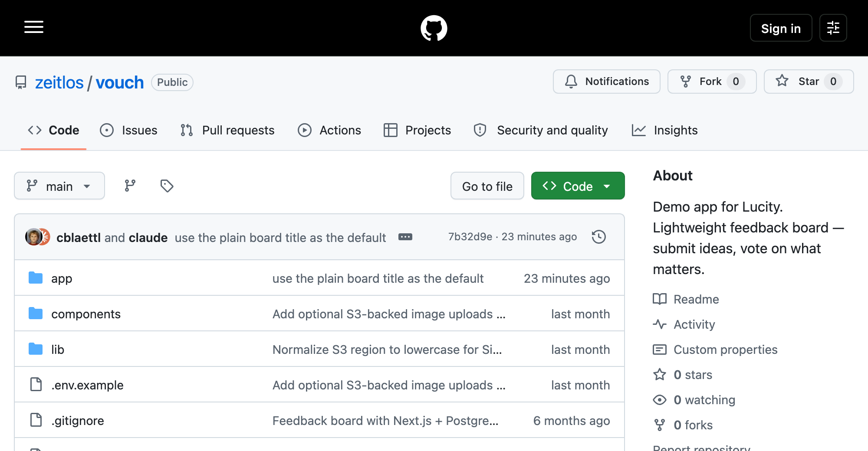
Task: Click the Notifications bell button
Action: [x=606, y=82]
